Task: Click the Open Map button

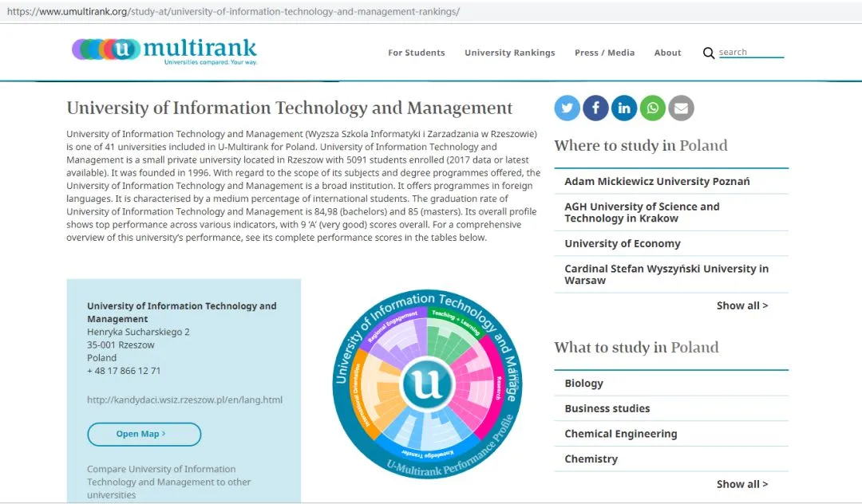Action: pos(144,434)
